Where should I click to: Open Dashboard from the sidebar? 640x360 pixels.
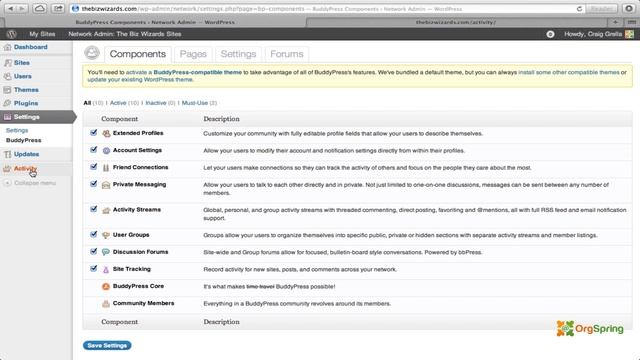tap(31, 47)
